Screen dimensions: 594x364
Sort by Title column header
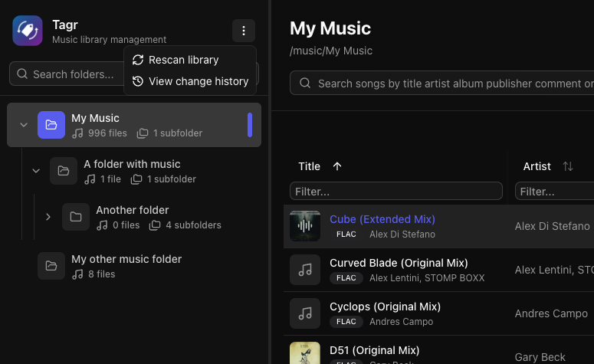[310, 166]
